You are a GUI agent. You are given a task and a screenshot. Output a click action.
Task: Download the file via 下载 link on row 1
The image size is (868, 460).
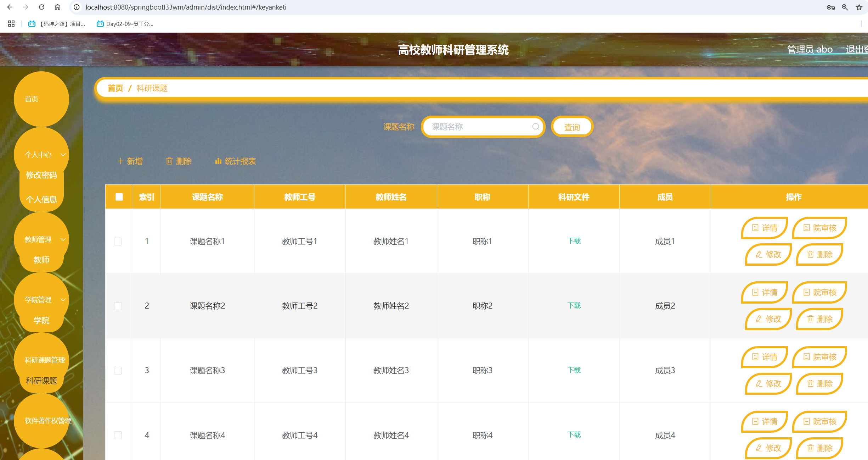tap(573, 241)
